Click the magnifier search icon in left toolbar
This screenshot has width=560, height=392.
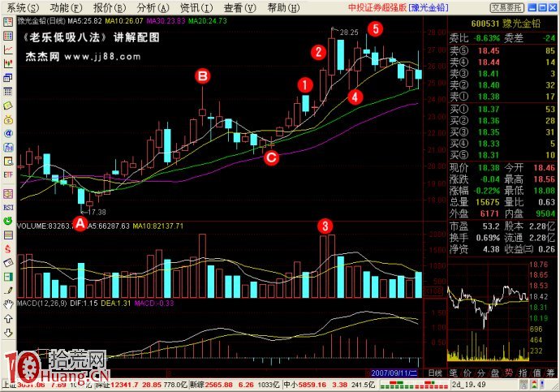click(x=8, y=161)
